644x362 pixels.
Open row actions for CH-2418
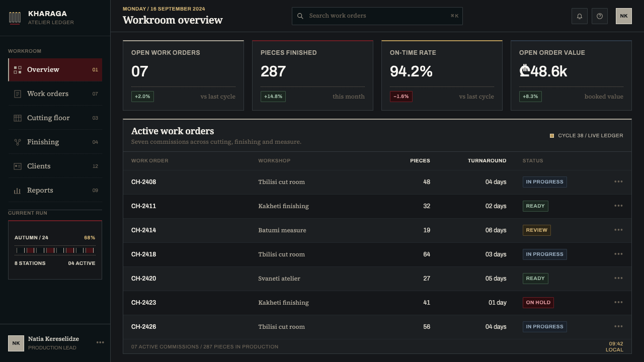pyautogui.click(x=618, y=254)
